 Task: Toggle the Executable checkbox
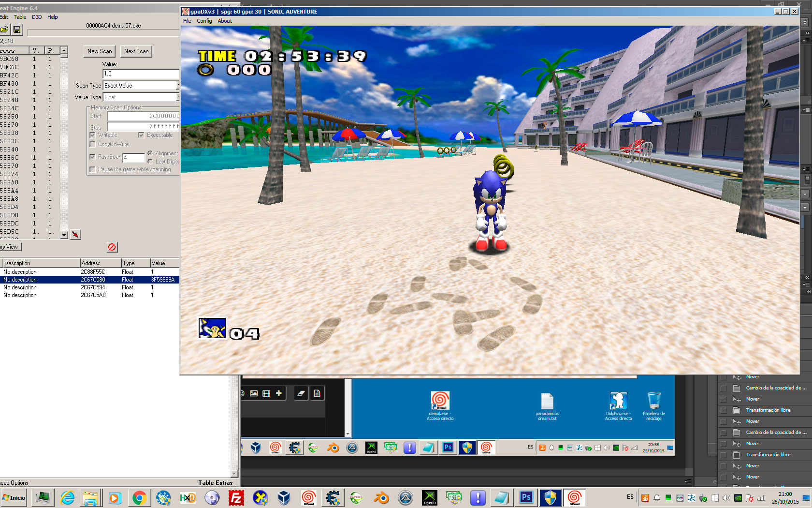(x=141, y=135)
